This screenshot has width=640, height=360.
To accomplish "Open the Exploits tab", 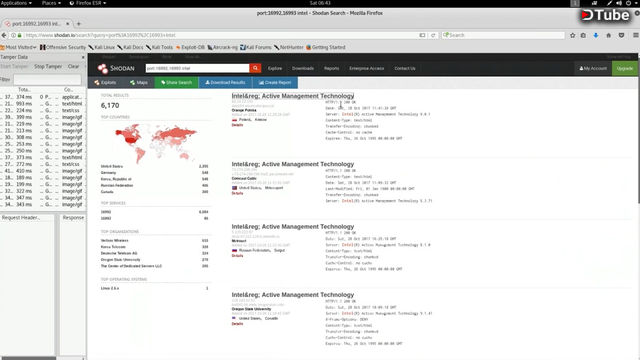I will pos(105,82).
